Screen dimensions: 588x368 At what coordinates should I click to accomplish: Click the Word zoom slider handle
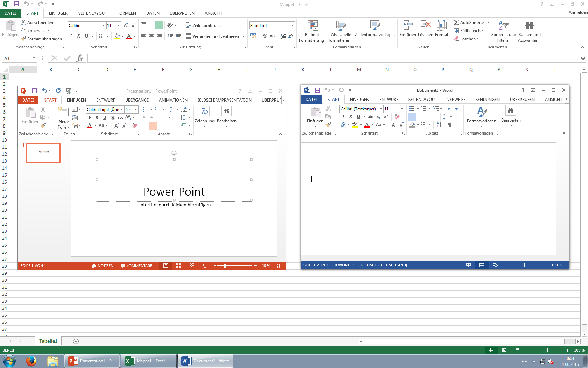point(525,265)
